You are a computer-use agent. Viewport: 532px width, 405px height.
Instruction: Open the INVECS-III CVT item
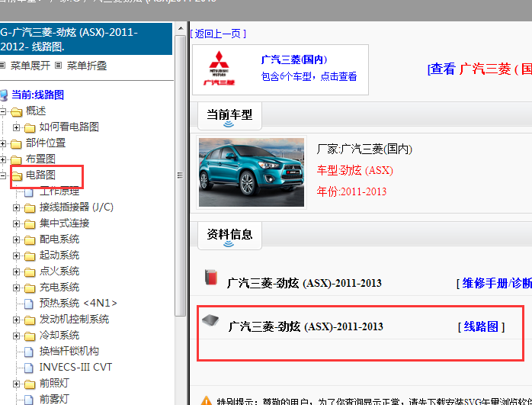(75, 367)
